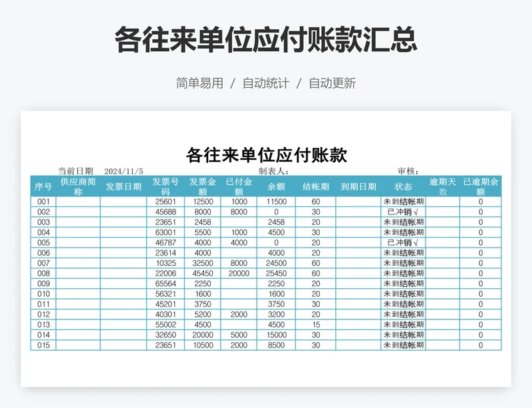The height and width of the screenshot is (408, 532).
Task: Click invoice number cell 46787
Action: coord(166,242)
